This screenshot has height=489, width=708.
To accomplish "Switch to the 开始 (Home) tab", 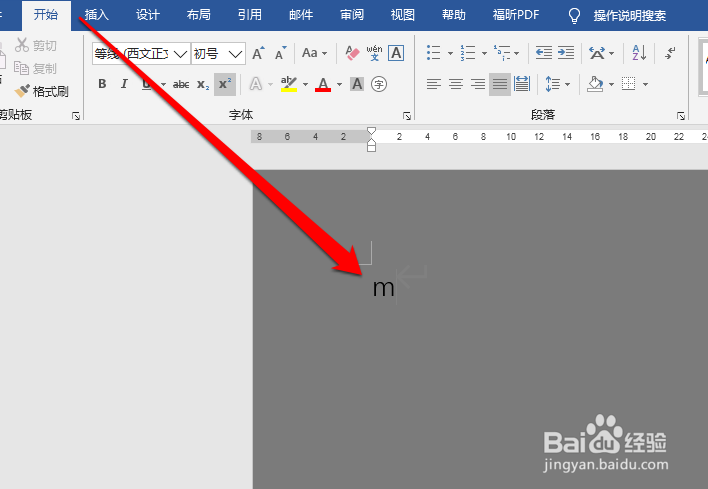I will click(46, 15).
